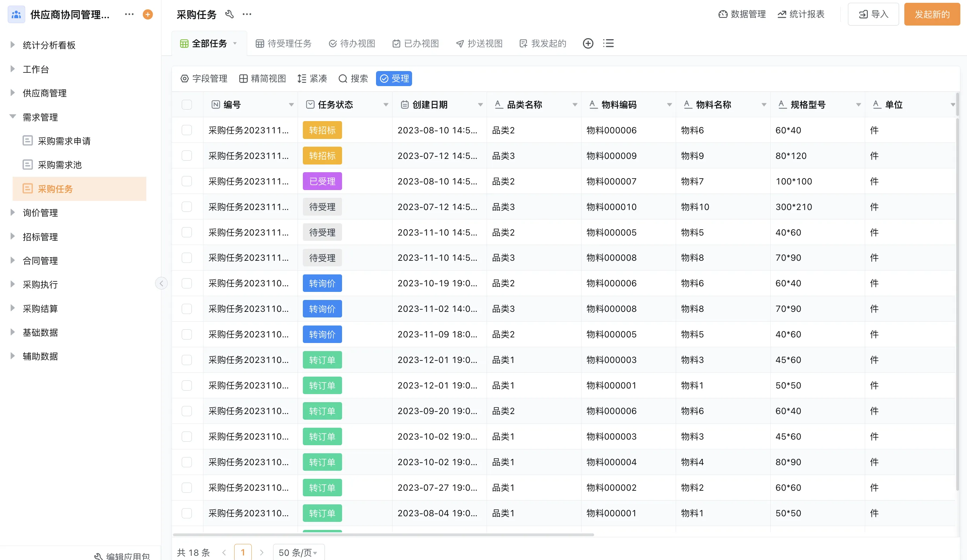Click the 发起新的 orange button
967x560 pixels.
coord(932,15)
